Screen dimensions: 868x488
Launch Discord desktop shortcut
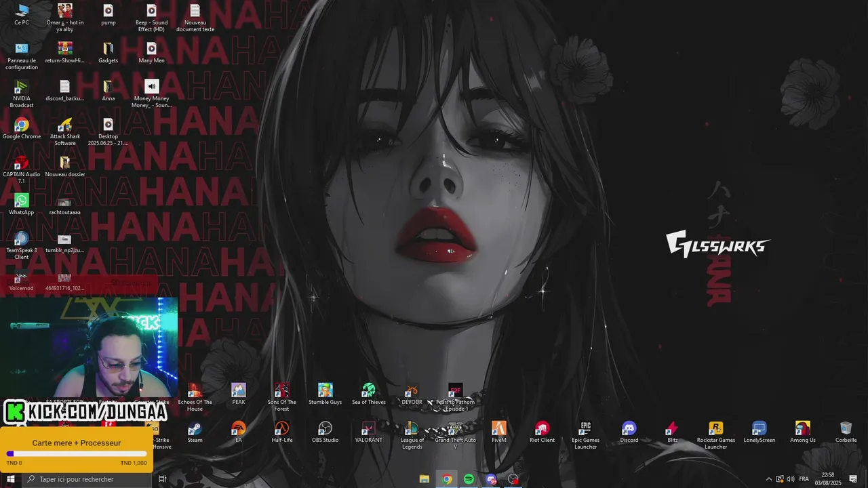click(x=629, y=432)
